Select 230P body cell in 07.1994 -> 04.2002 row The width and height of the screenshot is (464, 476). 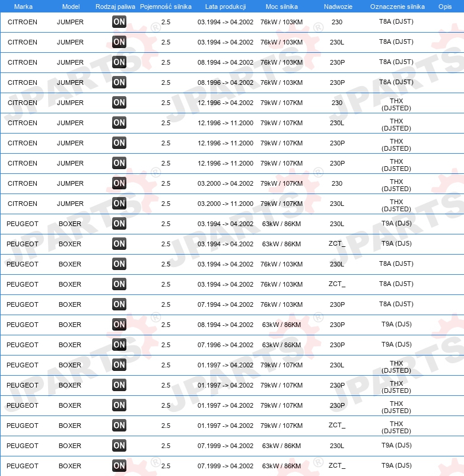click(337, 304)
